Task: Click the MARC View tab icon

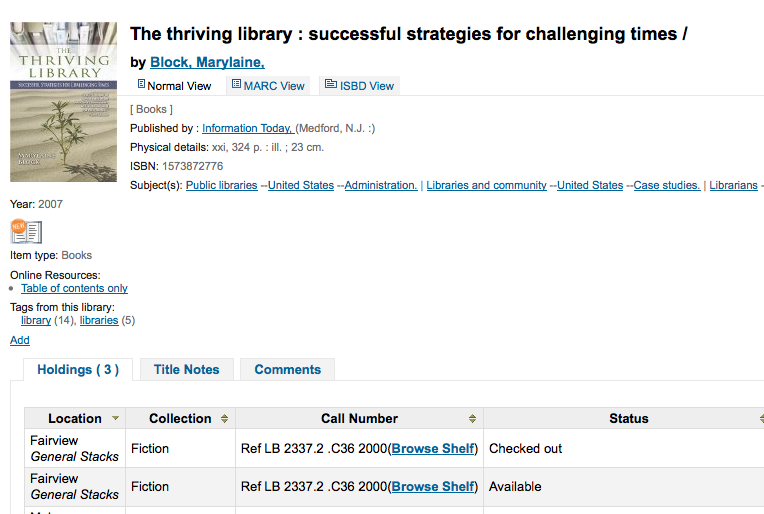Action: click(236, 85)
